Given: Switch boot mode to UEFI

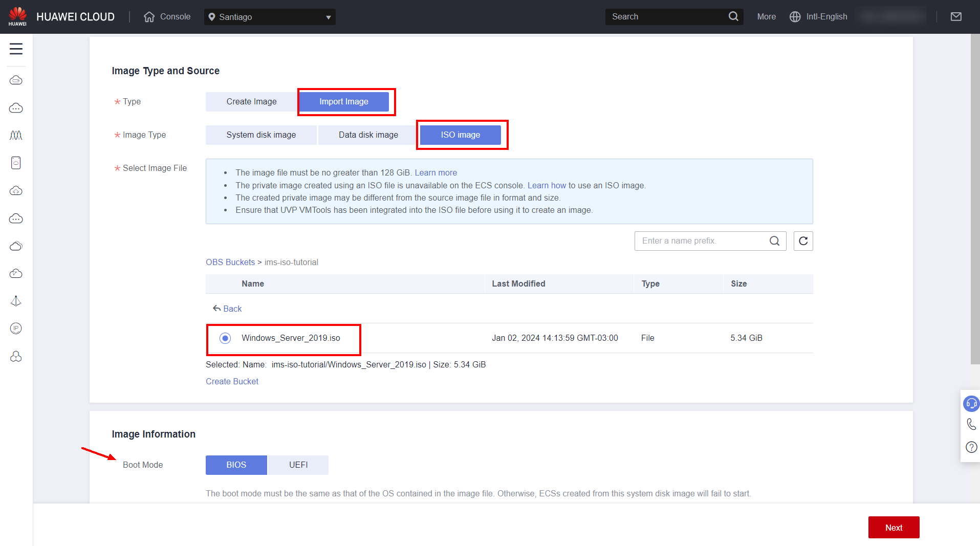Looking at the screenshot, I should click(298, 465).
